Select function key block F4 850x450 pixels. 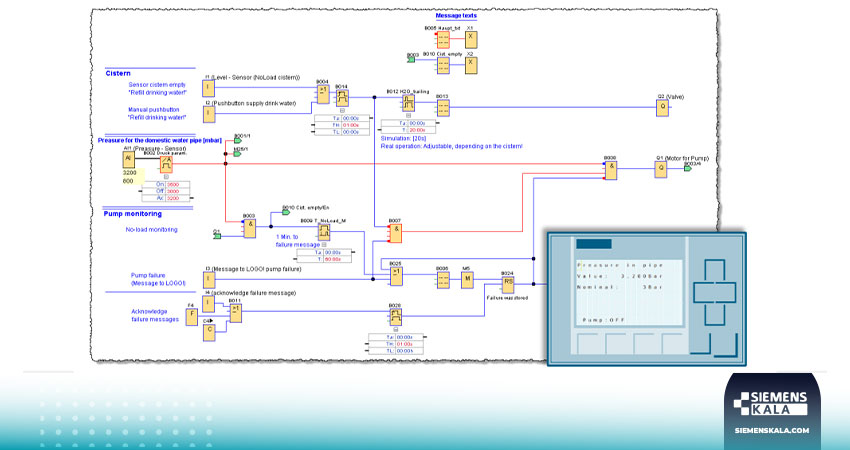coord(191,317)
